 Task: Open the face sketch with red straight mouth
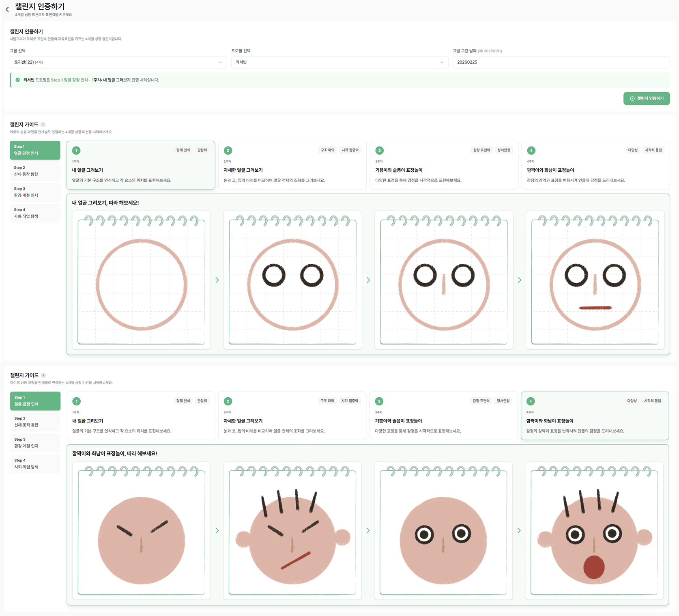pyautogui.click(x=595, y=280)
